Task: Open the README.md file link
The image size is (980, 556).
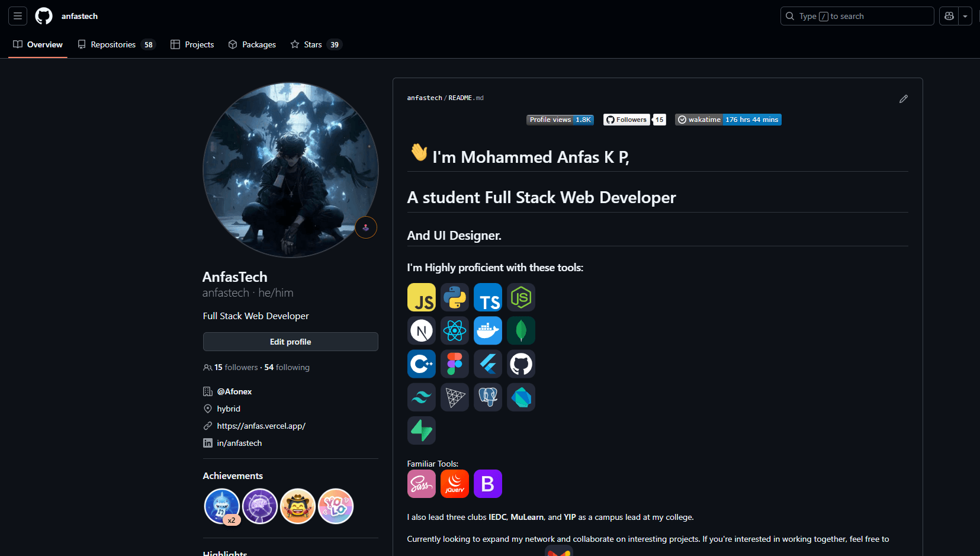Action: [466, 98]
